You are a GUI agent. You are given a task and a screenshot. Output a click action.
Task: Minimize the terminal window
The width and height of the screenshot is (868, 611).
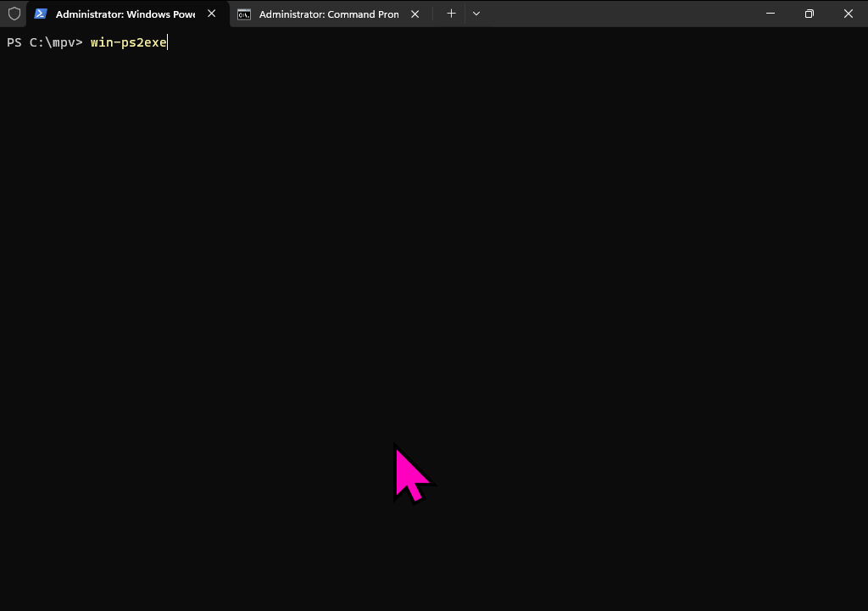pos(770,14)
